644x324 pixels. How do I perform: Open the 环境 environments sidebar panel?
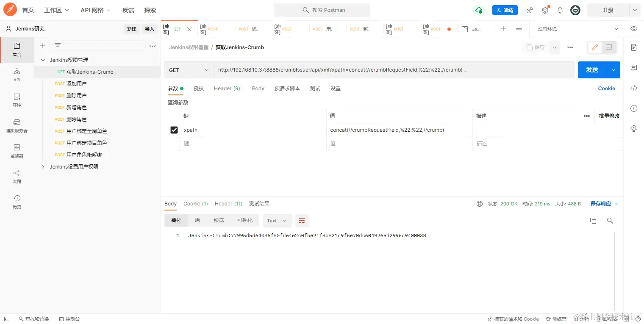17,100
